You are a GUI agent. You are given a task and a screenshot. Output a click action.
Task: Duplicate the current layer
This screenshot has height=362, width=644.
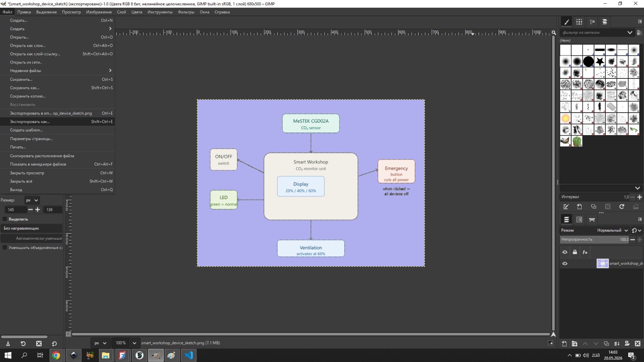point(606,343)
